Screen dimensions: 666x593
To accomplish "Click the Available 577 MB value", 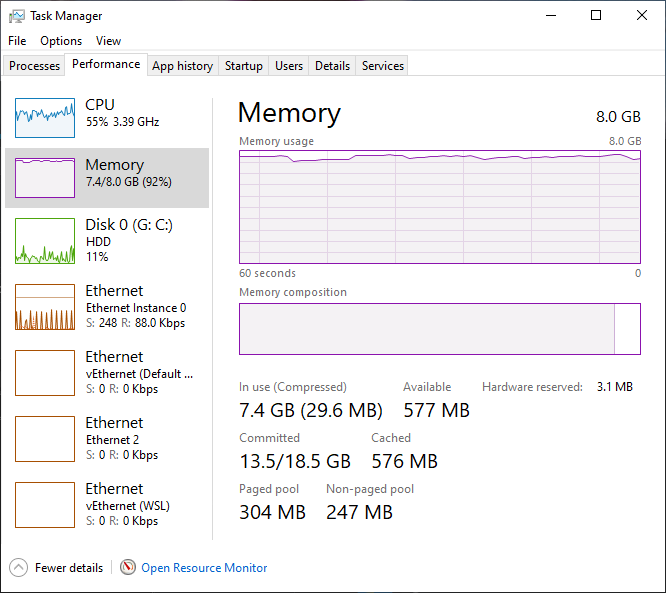I will click(x=436, y=410).
